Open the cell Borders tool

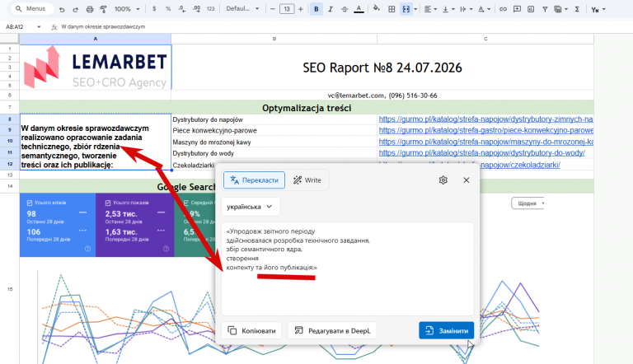pyautogui.click(x=392, y=9)
